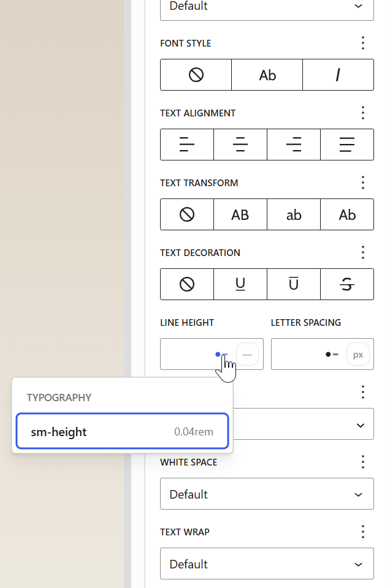
Task: Open White Space Default dropdown
Action: (x=267, y=494)
